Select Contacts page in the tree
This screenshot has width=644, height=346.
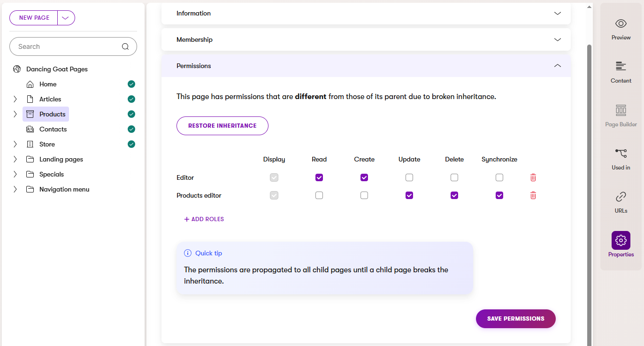tap(53, 129)
